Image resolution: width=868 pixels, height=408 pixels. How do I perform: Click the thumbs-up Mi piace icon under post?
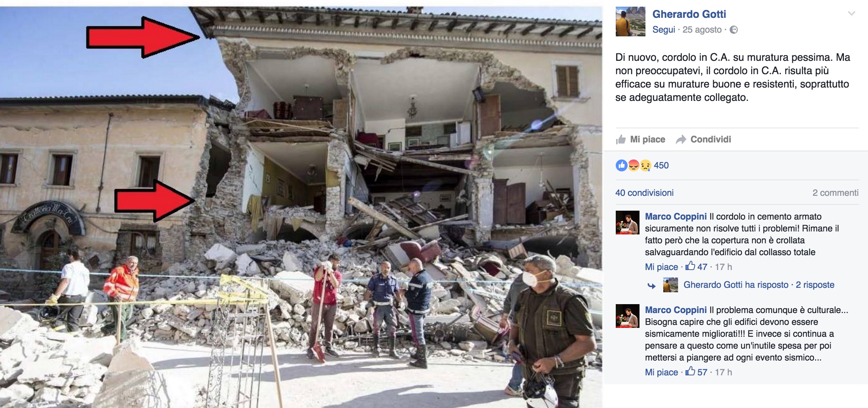(x=621, y=139)
